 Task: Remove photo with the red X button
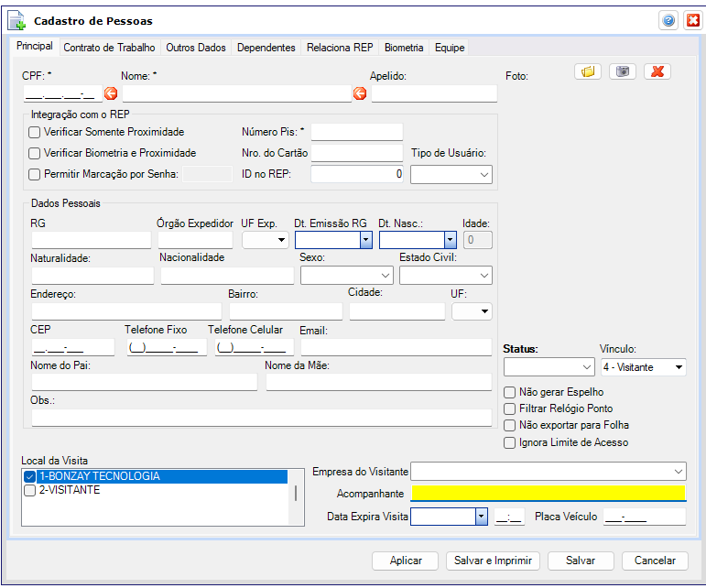point(657,71)
